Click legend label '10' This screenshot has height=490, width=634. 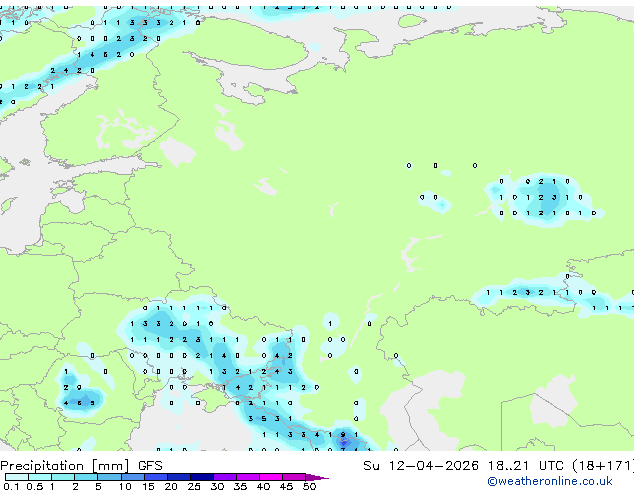coord(125,486)
